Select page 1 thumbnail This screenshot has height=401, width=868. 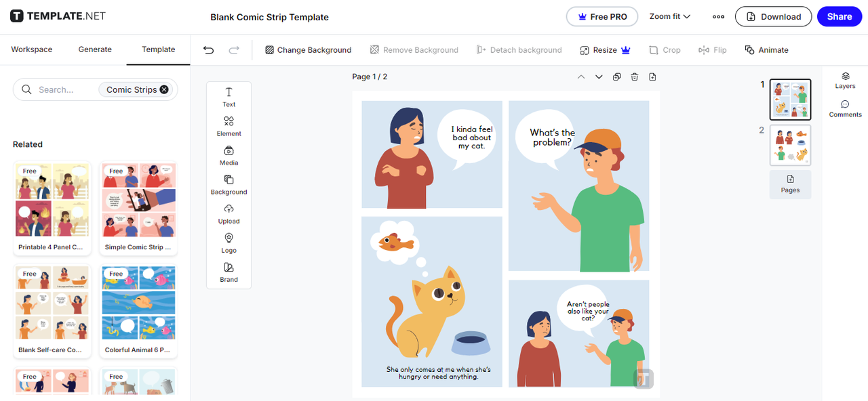(x=791, y=99)
